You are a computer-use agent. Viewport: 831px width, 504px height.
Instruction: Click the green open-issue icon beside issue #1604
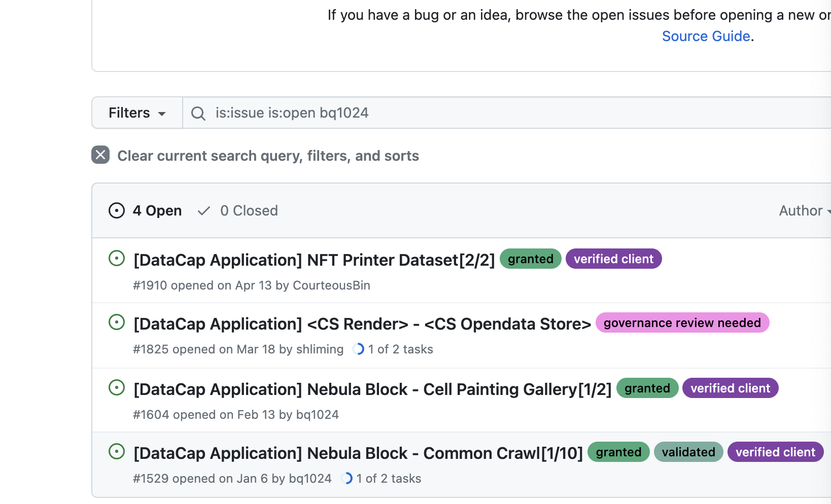pos(116,387)
